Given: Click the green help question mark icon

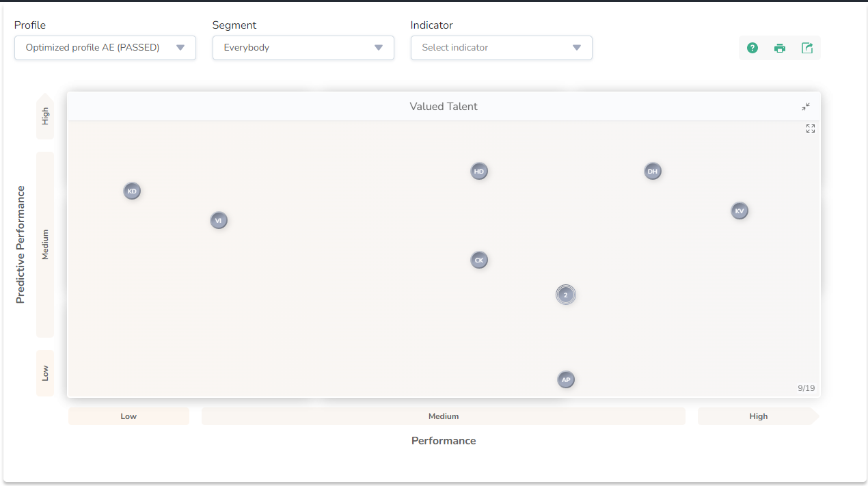Looking at the screenshot, I should click(x=752, y=48).
